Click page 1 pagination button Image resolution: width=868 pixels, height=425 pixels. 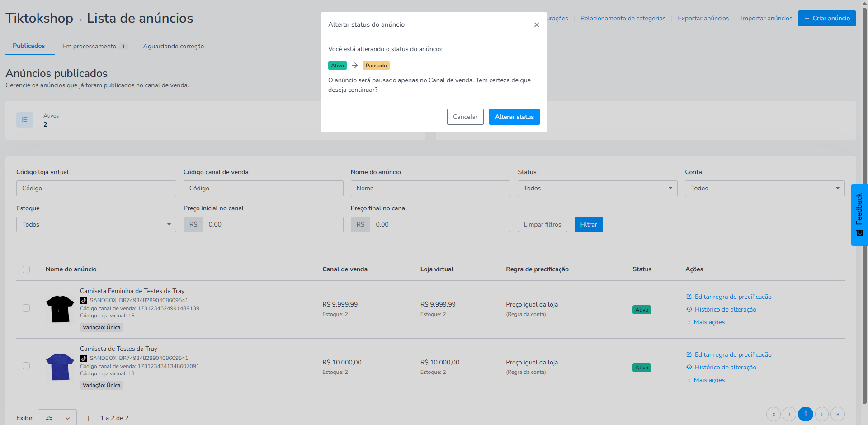806,414
